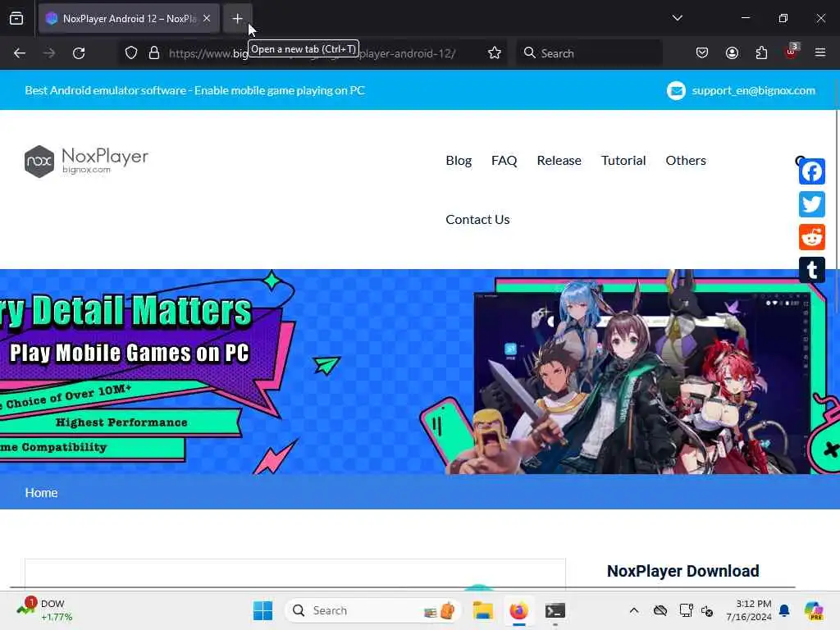Viewport: 840px width, 630px height.
Task: Open File Explorer from taskbar
Action: click(x=482, y=610)
